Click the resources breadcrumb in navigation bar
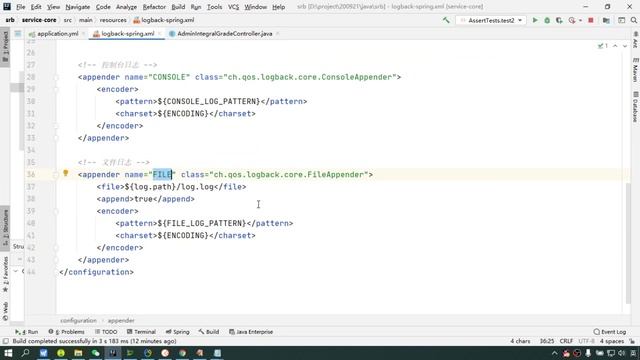640x360 pixels. 113,20
